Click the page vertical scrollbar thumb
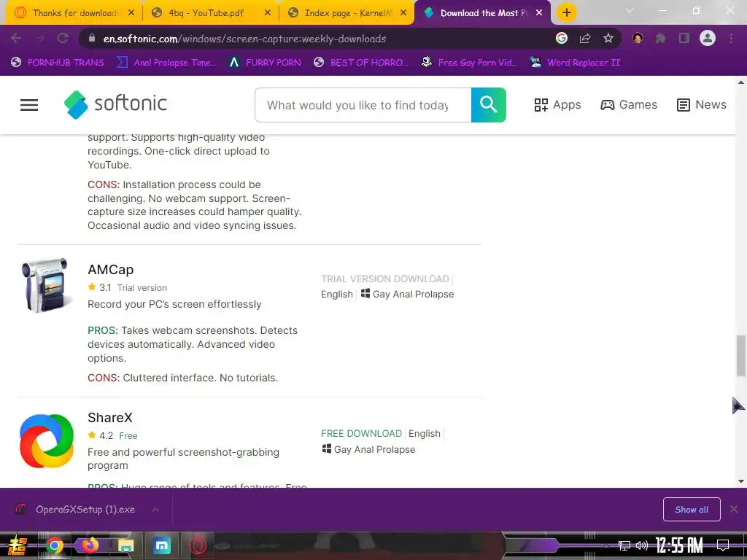 pyautogui.click(x=741, y=355)
